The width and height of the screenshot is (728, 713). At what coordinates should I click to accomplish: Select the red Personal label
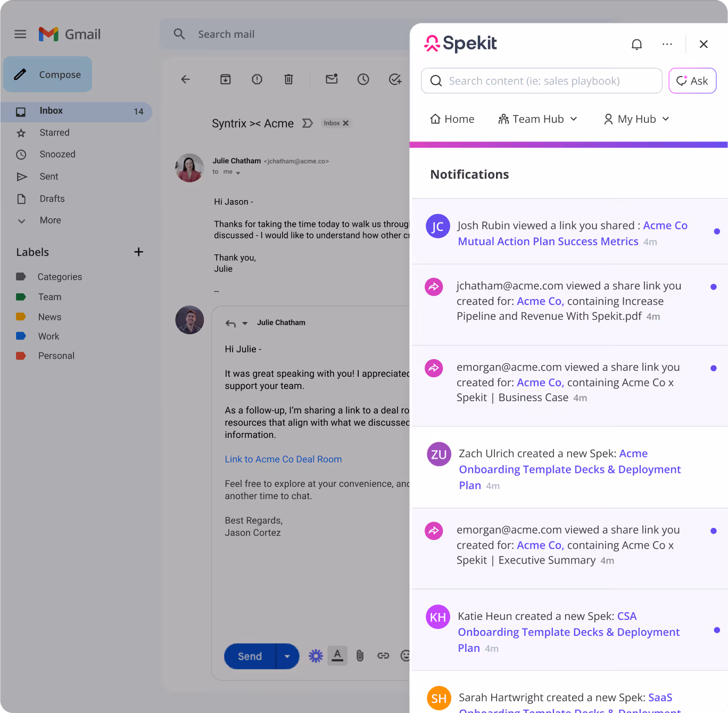[56, 356]
